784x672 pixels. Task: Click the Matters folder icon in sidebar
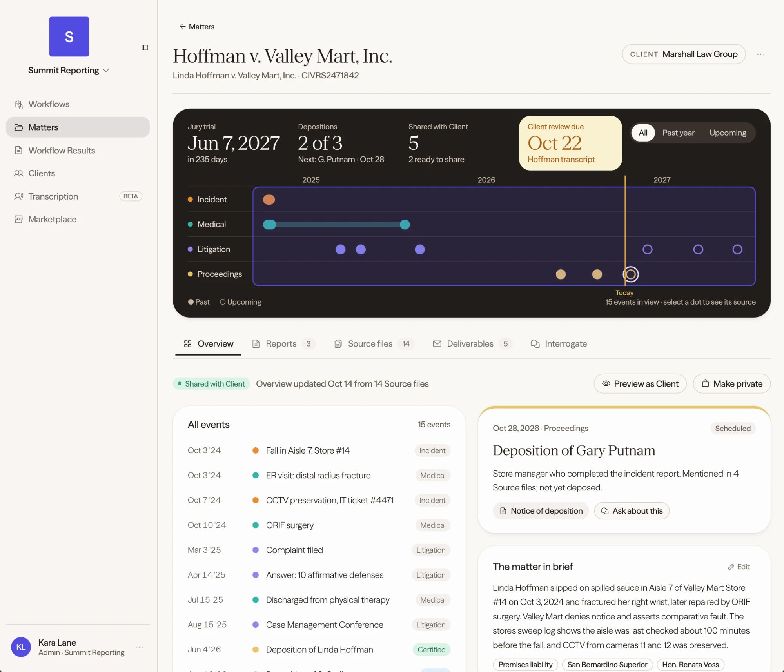(x=18, y=127)
